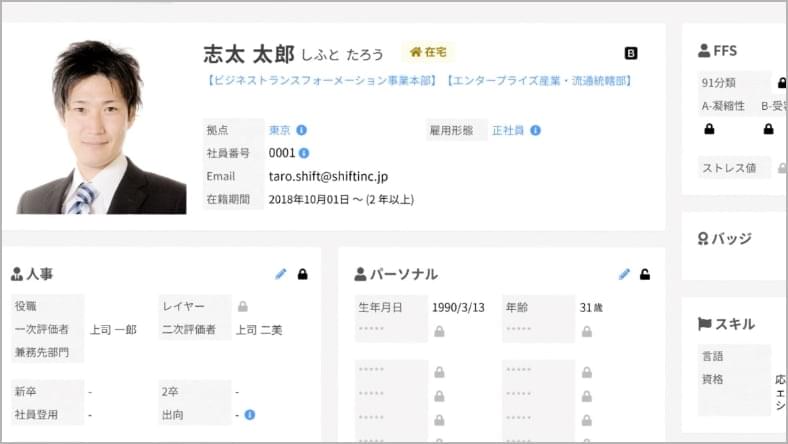
Task: Toggle the closed lock in 人事 header
Action: coord(303,274)
